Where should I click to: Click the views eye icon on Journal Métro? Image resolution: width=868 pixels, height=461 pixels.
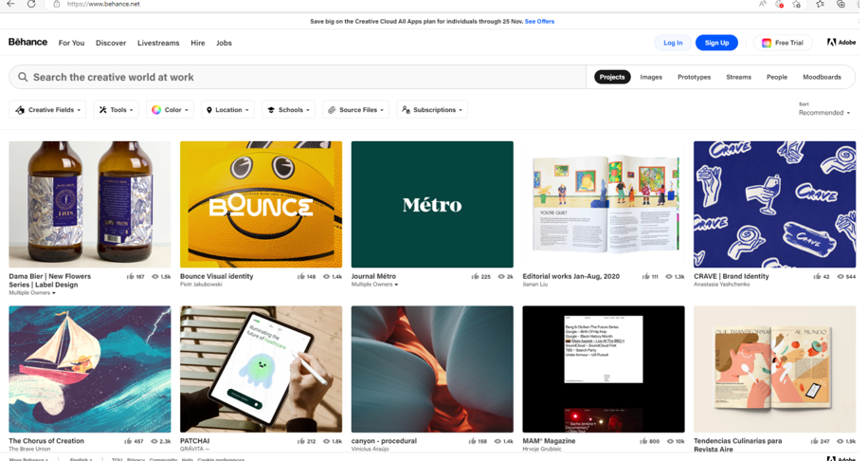[x=500, y=277]
